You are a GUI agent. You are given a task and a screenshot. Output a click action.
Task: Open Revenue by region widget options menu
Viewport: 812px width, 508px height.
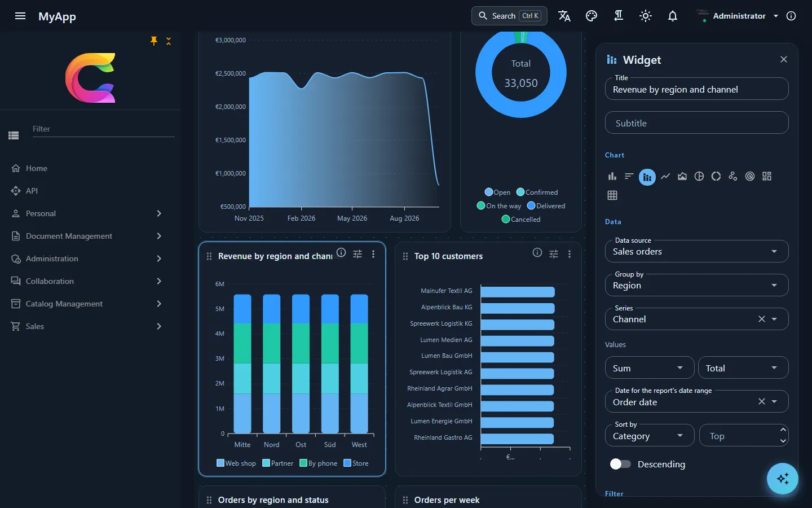[x=373, y=254]
